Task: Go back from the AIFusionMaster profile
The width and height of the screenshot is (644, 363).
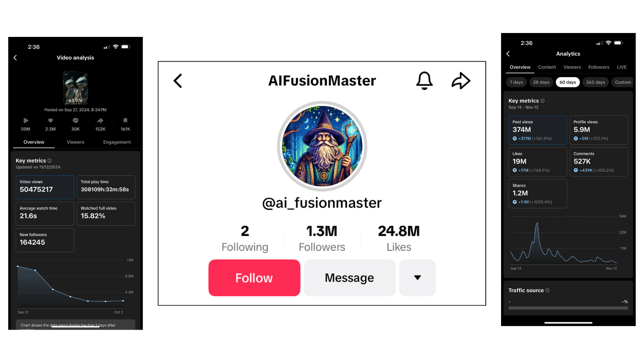Action: click(x=178, y=81)
